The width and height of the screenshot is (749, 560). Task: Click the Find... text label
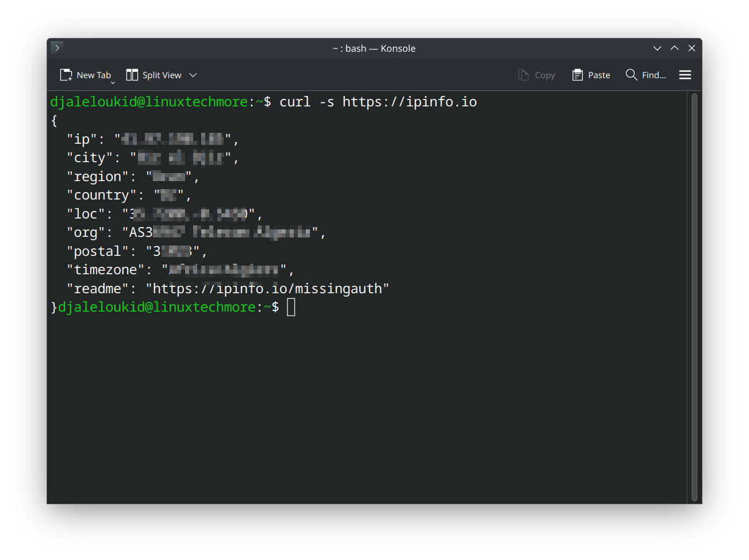click(x=654, y=75)
